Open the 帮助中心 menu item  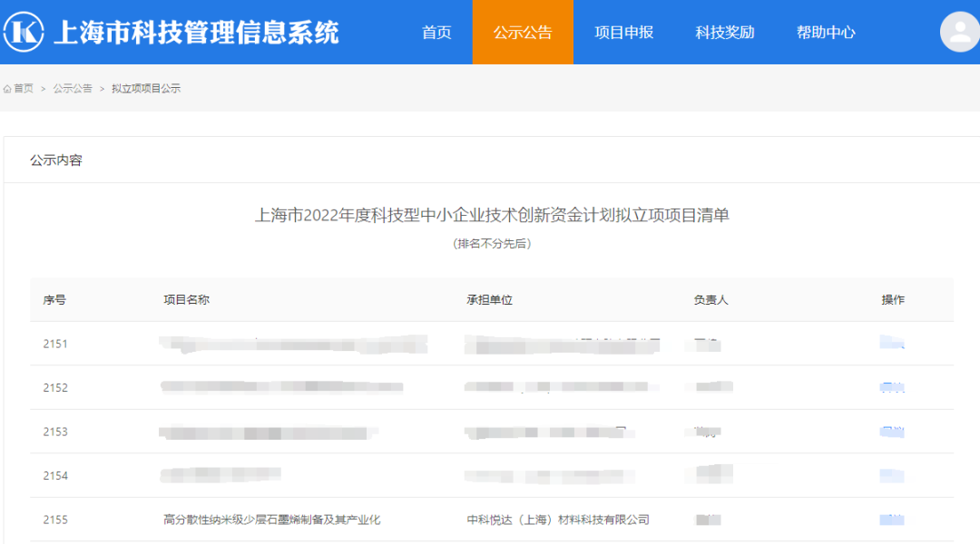tap(826, 33)
